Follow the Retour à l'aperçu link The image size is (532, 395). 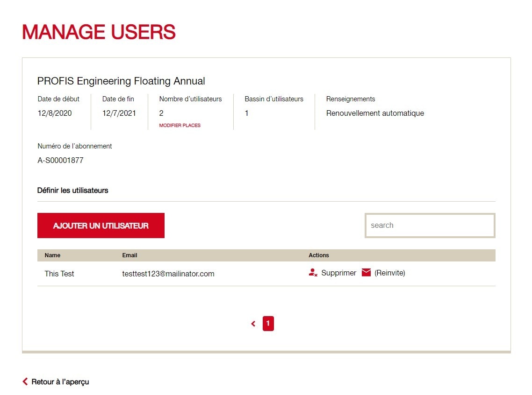59,381
